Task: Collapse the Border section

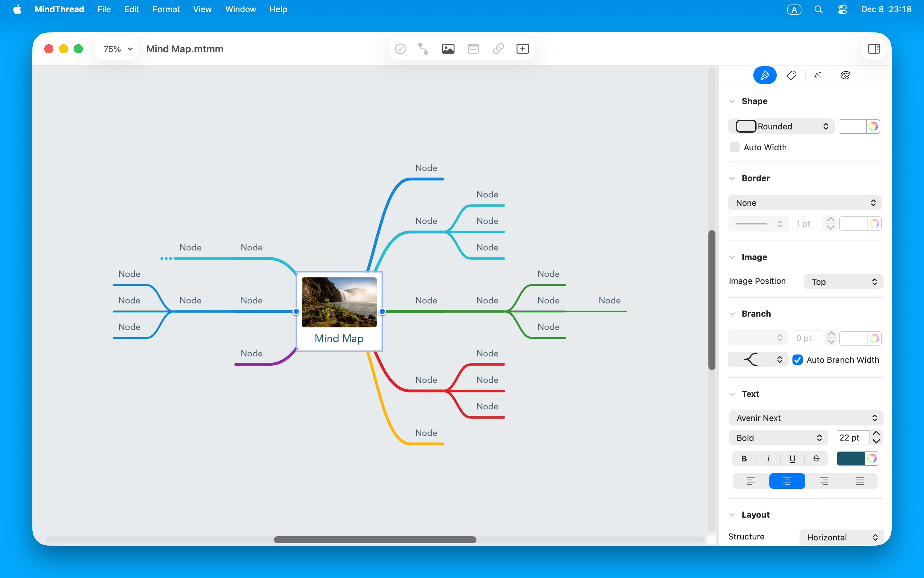Action: pos(732,178)
